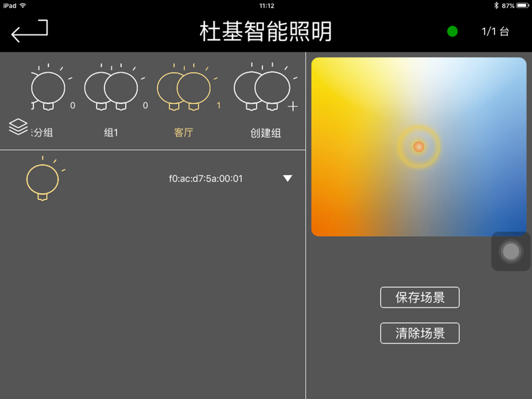Open the stacked layers icon
Screen dimensions: 532x399
pos(18,127)
